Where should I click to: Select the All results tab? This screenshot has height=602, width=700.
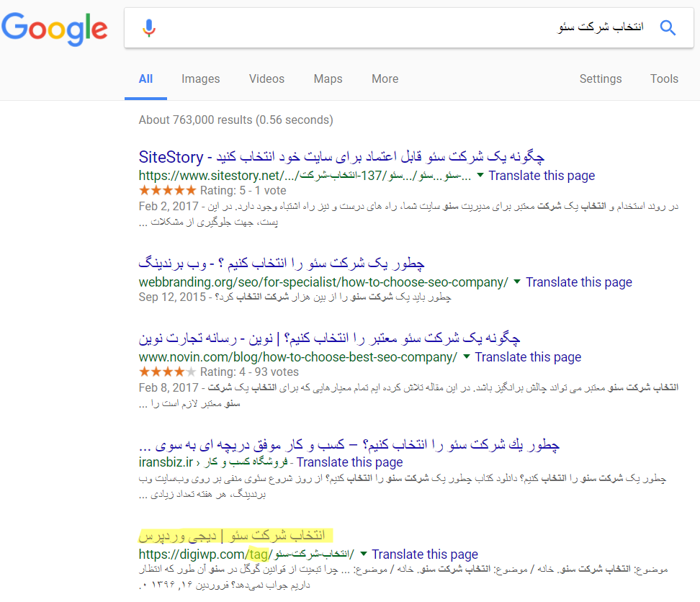point(145,79)
